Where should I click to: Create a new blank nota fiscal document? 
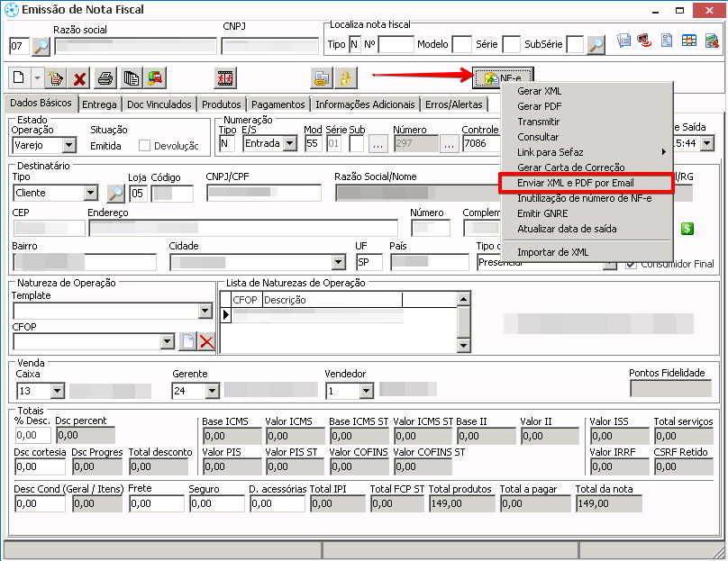pos(20,77)
